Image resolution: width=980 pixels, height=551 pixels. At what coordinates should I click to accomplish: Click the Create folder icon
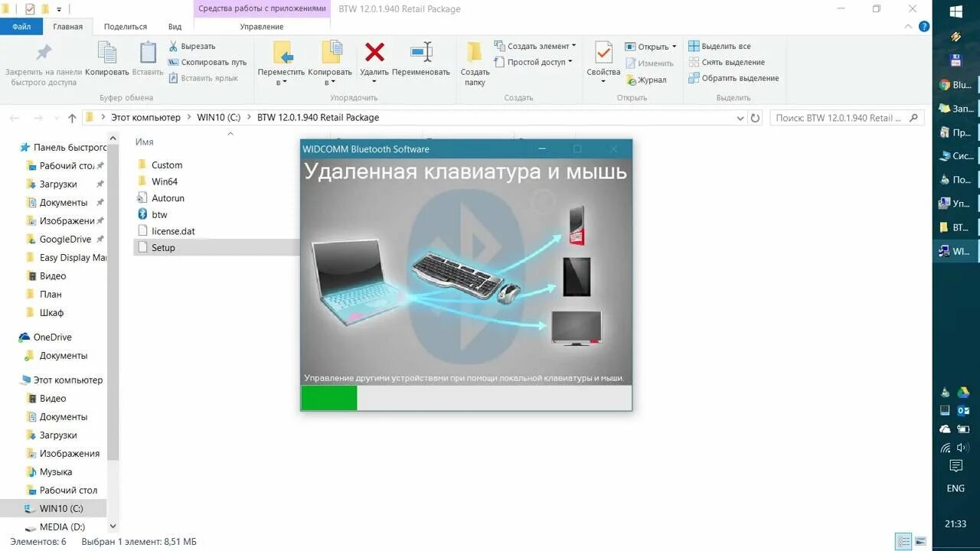pos(475,52)
